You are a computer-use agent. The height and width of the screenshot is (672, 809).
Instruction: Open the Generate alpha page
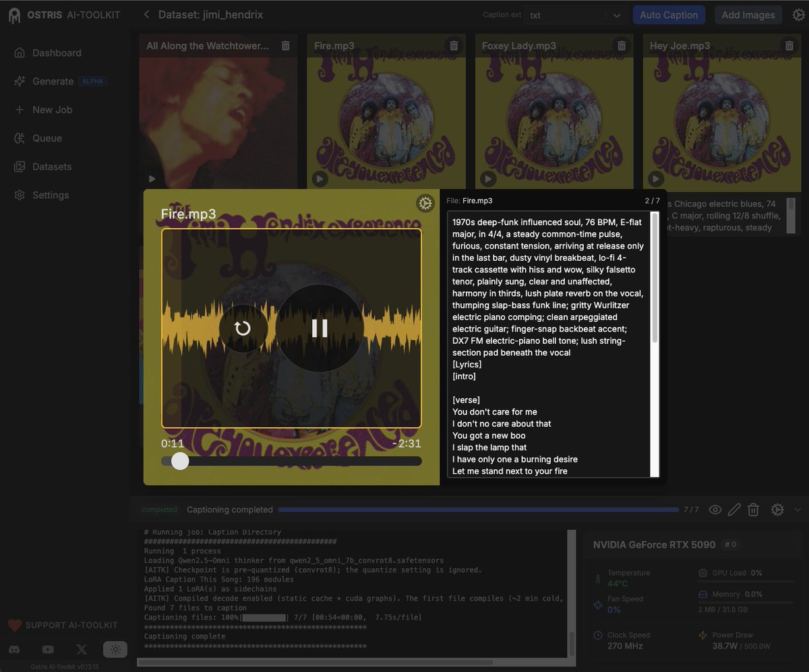click(x=60, y=81)
